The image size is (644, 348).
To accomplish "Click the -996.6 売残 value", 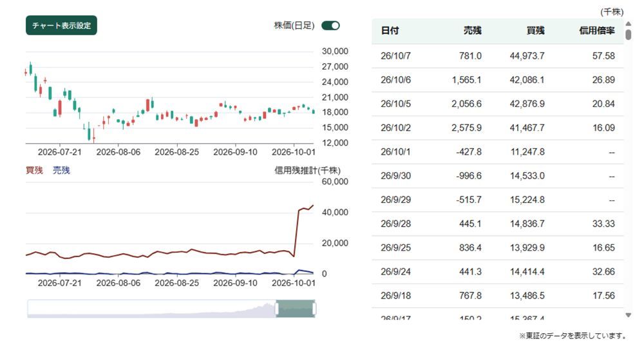I will (469, 176).
